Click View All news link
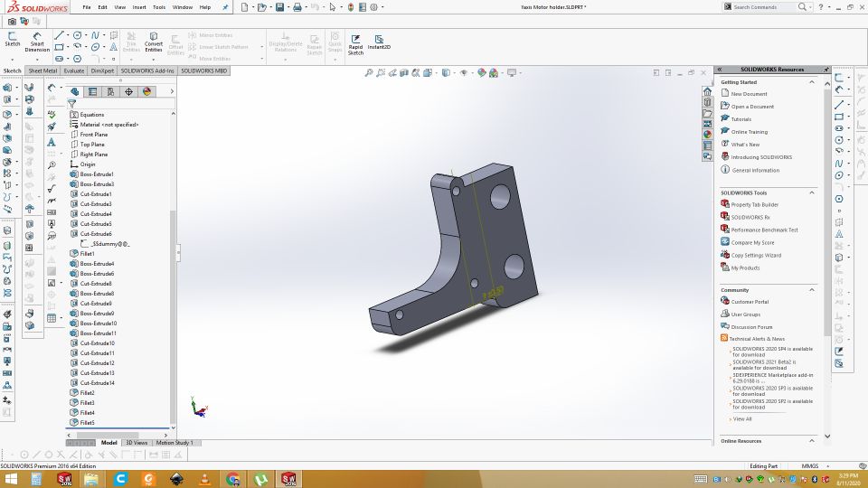This screenshot has height=488, width=868. (742, 418)
